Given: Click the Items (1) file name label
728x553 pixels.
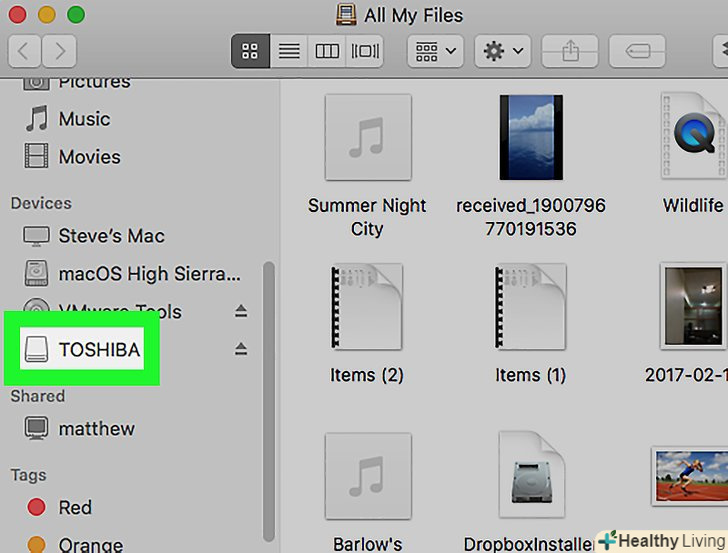Looking at the screenshot, I should pos(531,375).
